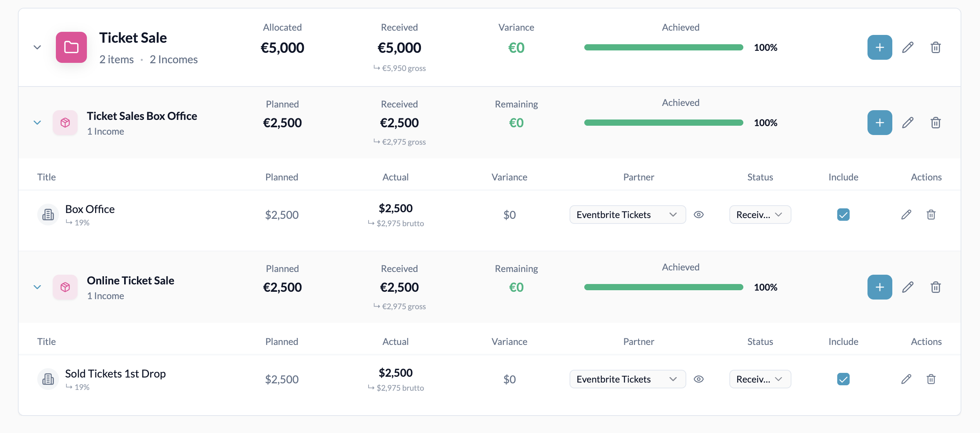Collapse the Ticket Sale section chevron

37,47
